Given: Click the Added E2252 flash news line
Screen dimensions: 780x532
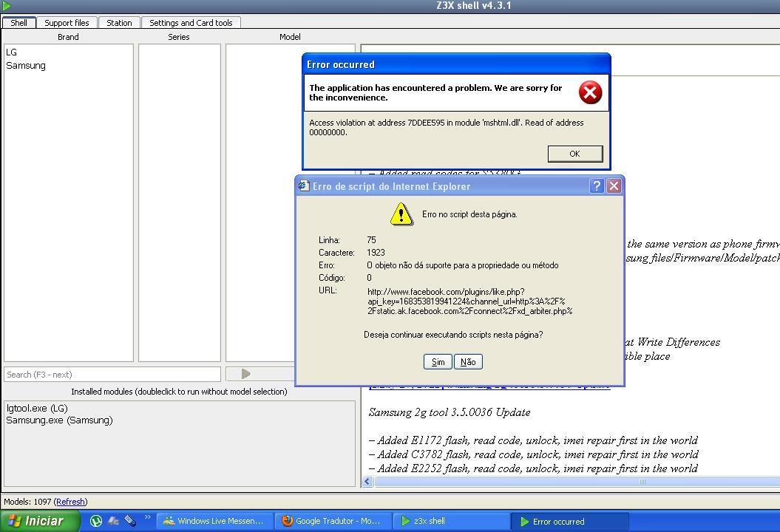Looking at the screenshot, I should [533, 468].
